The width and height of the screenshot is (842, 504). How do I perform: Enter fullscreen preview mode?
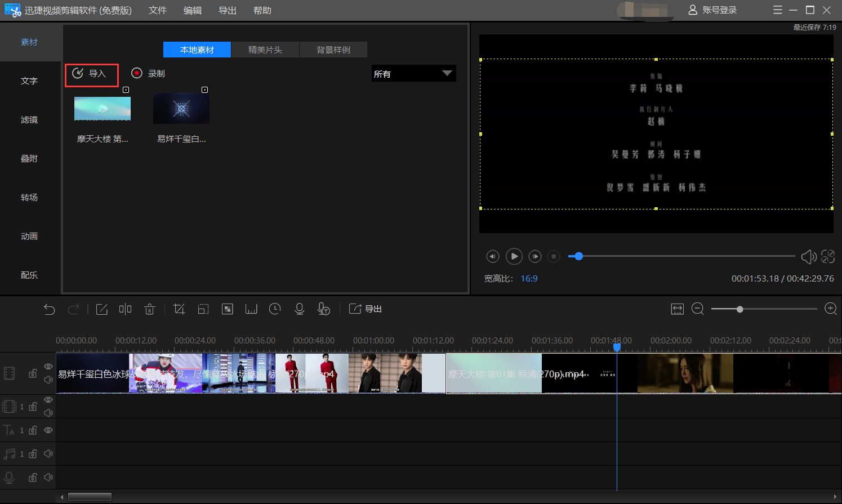[828, 257]
